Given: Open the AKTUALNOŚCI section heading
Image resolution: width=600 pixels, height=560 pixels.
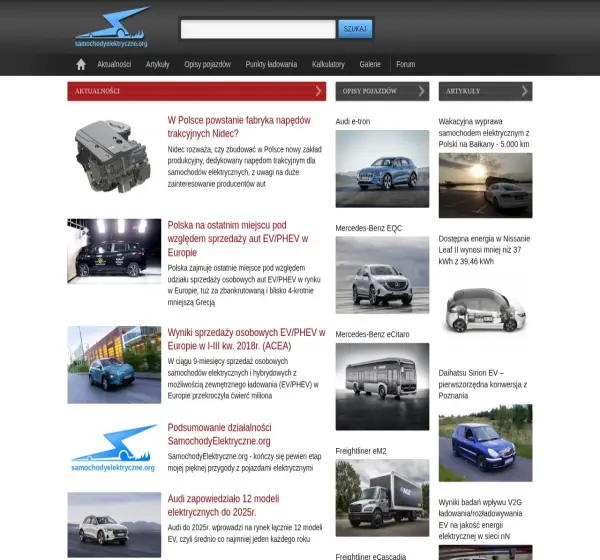Looking at the screenshot, I should (x=97, y=91).
